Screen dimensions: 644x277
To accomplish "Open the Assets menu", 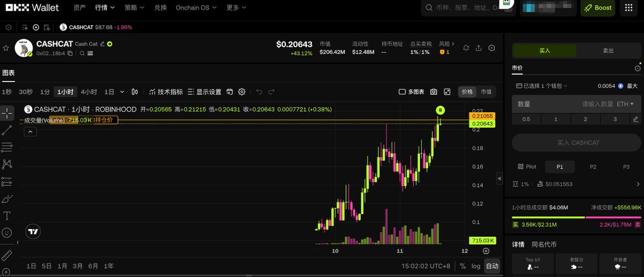I will pos(79,8).
